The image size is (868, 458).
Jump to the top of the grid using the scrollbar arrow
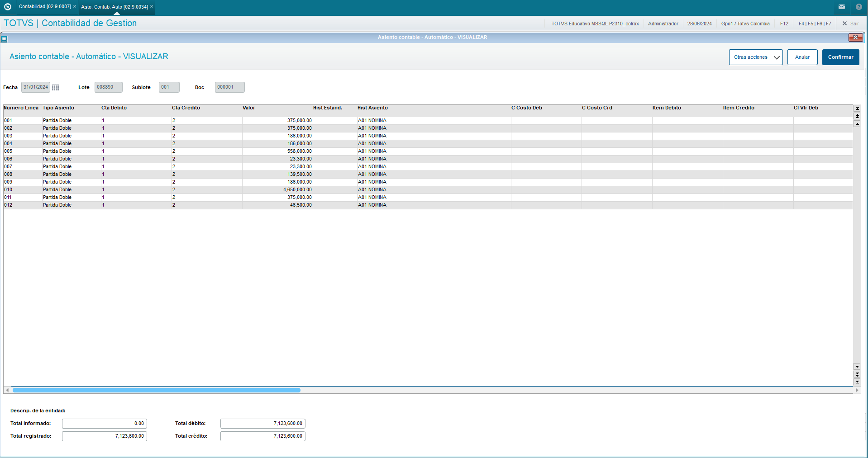click(x=857, y=109)
